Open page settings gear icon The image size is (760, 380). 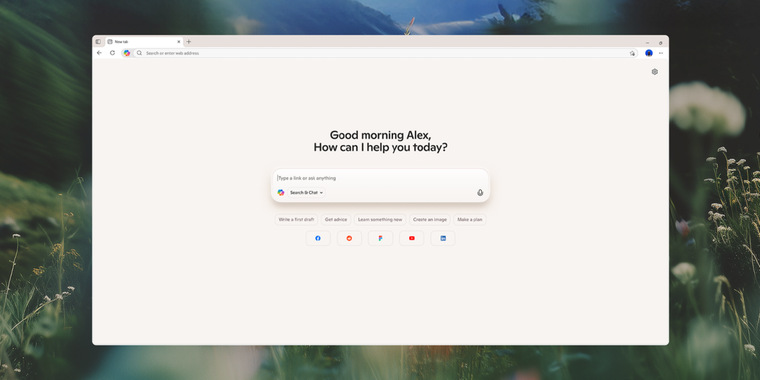(x=655, y=72)
